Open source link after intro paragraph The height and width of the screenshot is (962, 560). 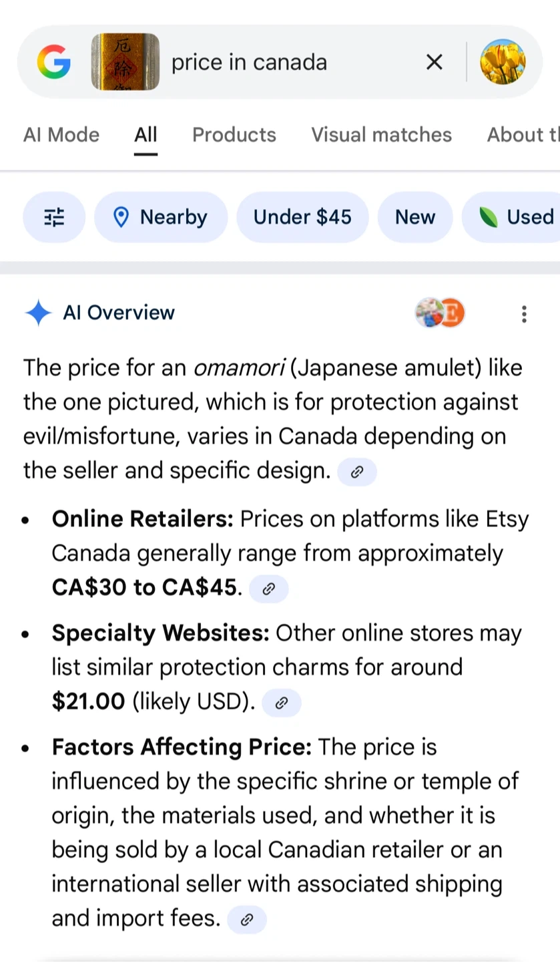click(x=357, y=472)
